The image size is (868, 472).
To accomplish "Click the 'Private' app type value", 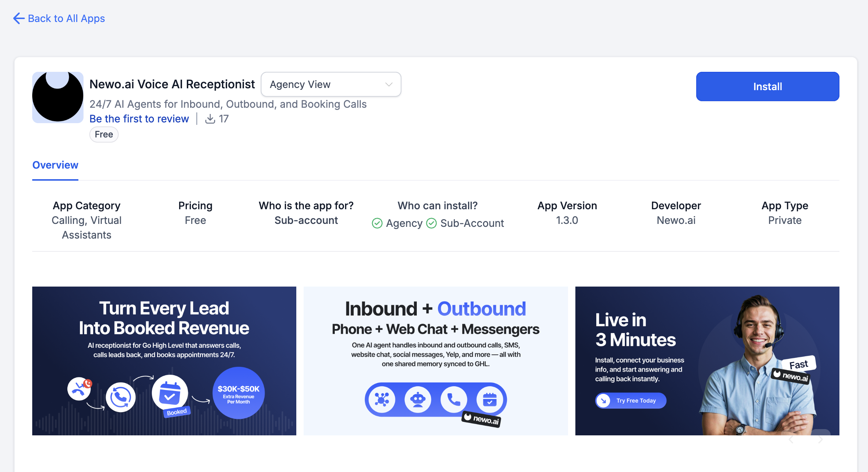I will coord(785,220).
